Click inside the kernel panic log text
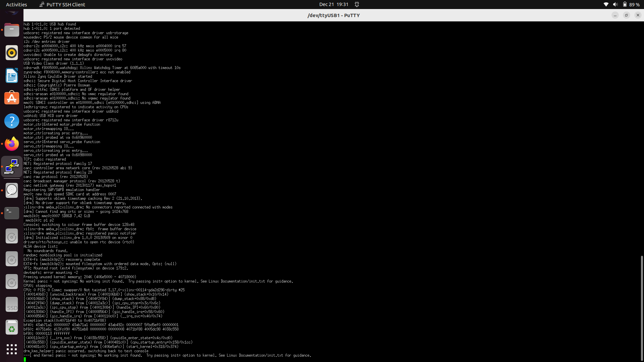 pos(158,281)
